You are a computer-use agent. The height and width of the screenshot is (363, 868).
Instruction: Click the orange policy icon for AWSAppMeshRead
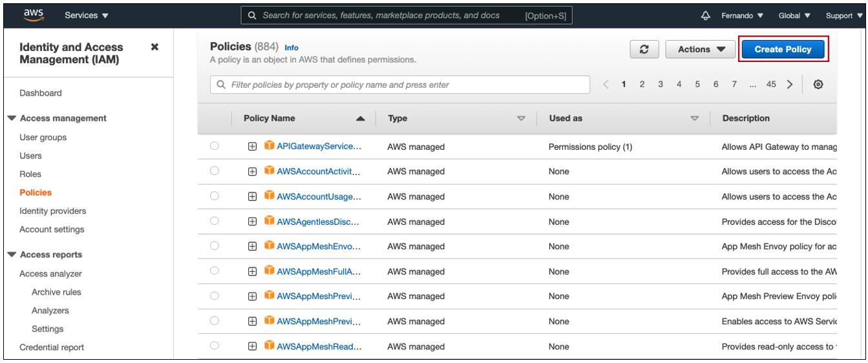coord(270,346)
